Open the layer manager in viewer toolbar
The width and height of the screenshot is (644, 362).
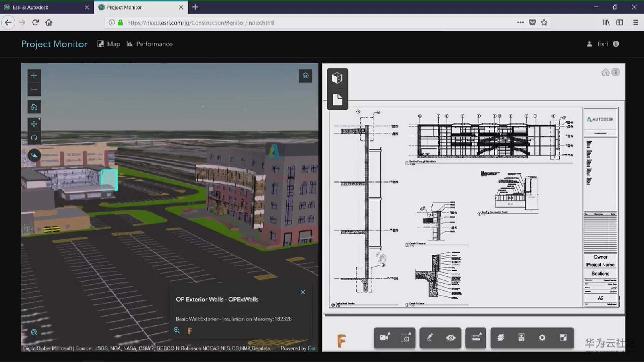[x=501, y=338]
